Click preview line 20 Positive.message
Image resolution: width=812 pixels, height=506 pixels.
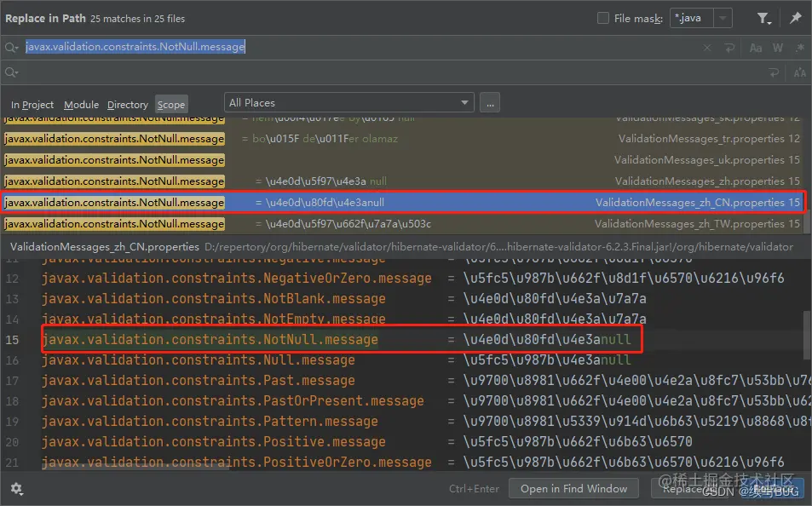click(x=213, y=442)
